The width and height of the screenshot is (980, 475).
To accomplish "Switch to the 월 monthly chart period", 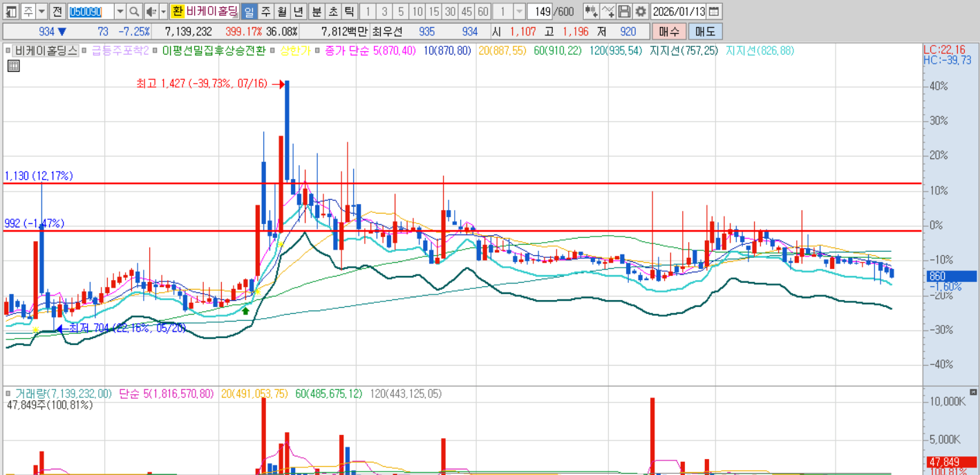I will coord(282,11).
